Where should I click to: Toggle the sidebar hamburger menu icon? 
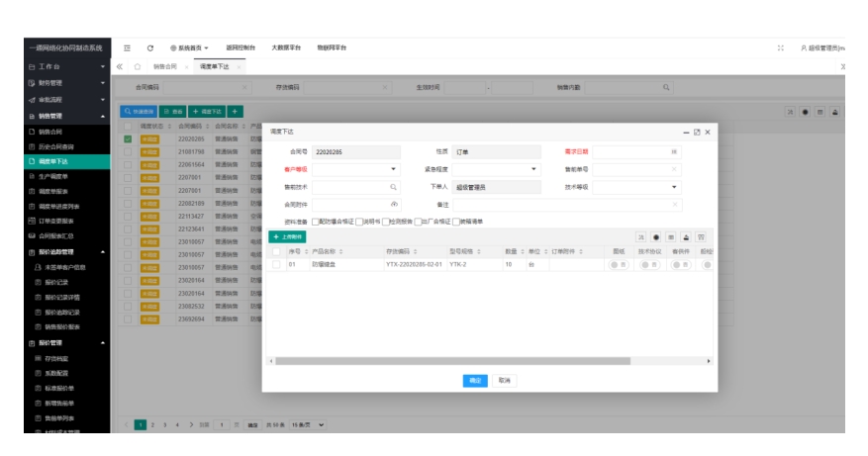pyautogui.click(x=127, y=47)
